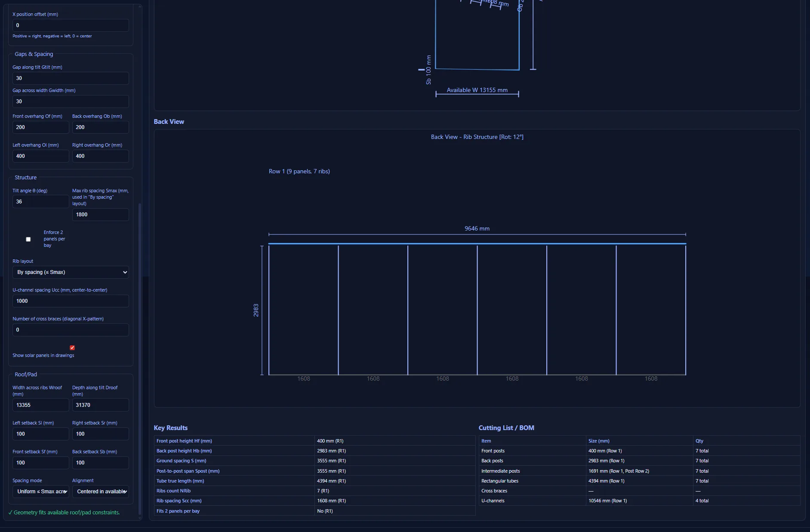The width and height of the screenshot is (810, 532).
Task: Click the geometry fits status message
Action: pyautogui.click(x=64, y=512)
